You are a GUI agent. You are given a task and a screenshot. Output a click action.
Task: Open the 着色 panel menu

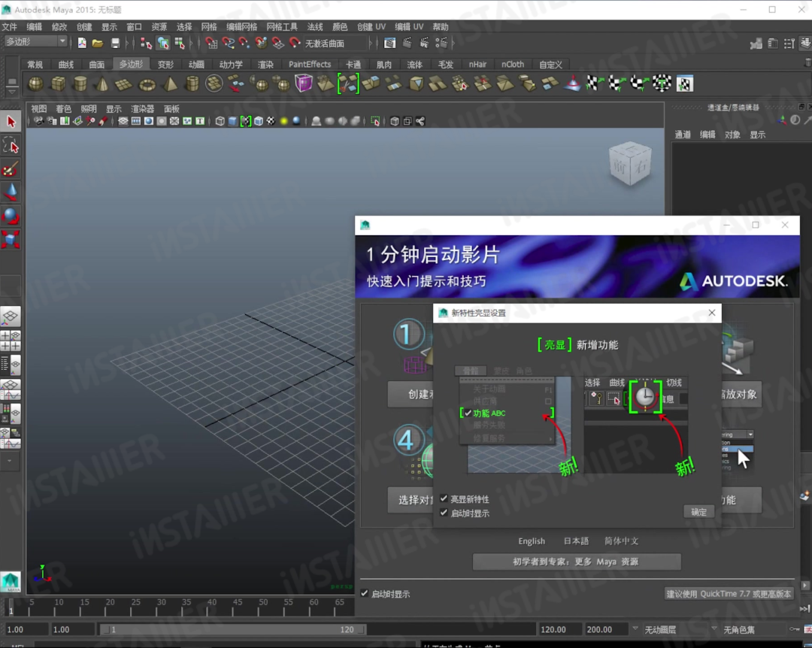(x=64, y=109)
